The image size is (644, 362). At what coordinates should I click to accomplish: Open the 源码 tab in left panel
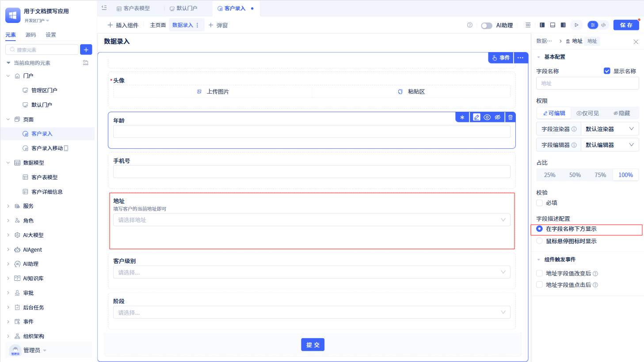pos(30,35)
